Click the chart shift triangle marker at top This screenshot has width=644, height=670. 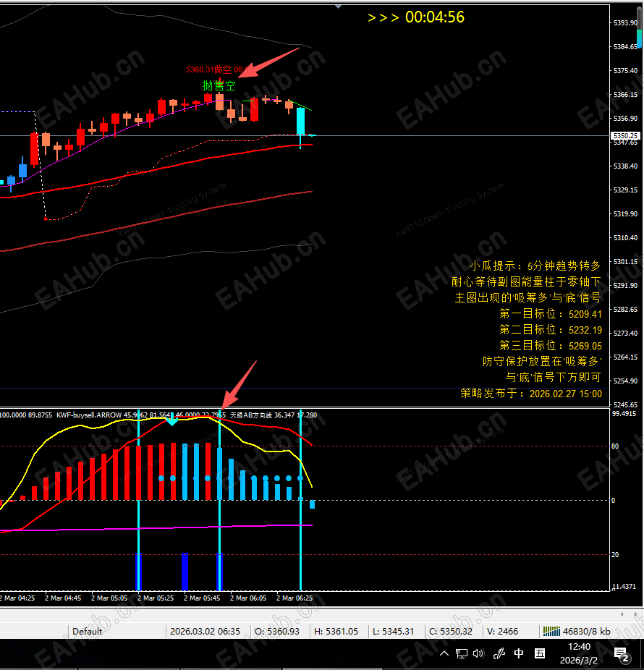click(338, 7)
